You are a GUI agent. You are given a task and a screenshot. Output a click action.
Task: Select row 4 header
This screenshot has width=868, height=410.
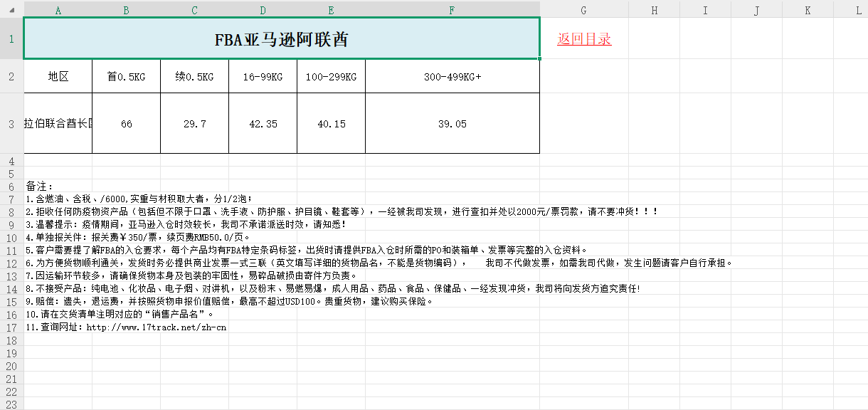11,160
